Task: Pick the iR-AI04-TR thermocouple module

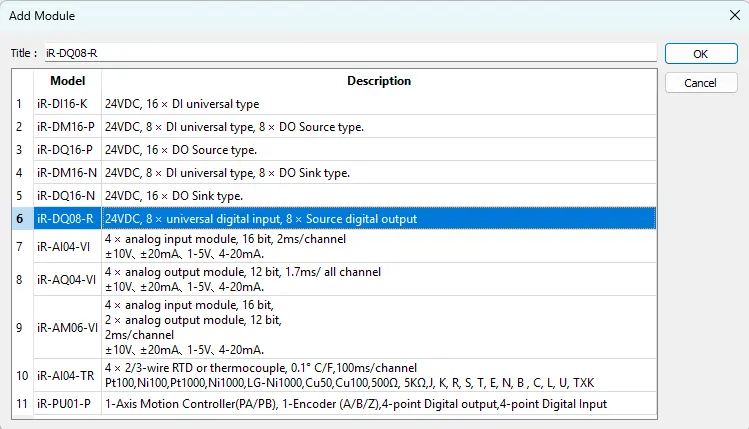Action: click(67, 375)
